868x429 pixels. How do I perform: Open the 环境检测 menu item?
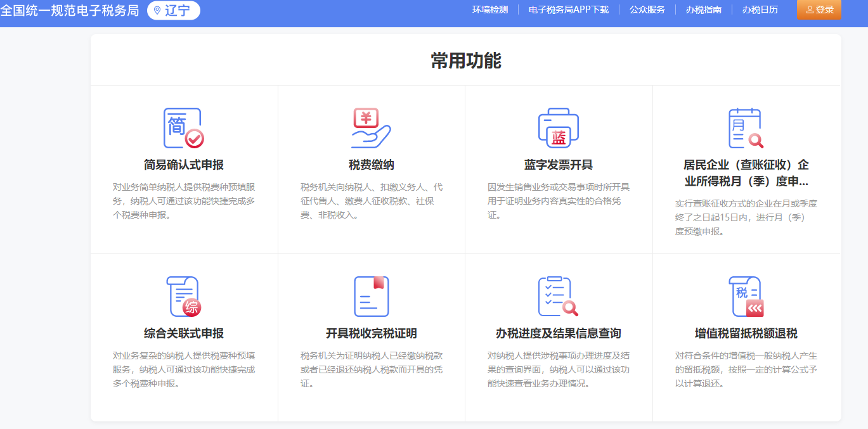(489, 10)
